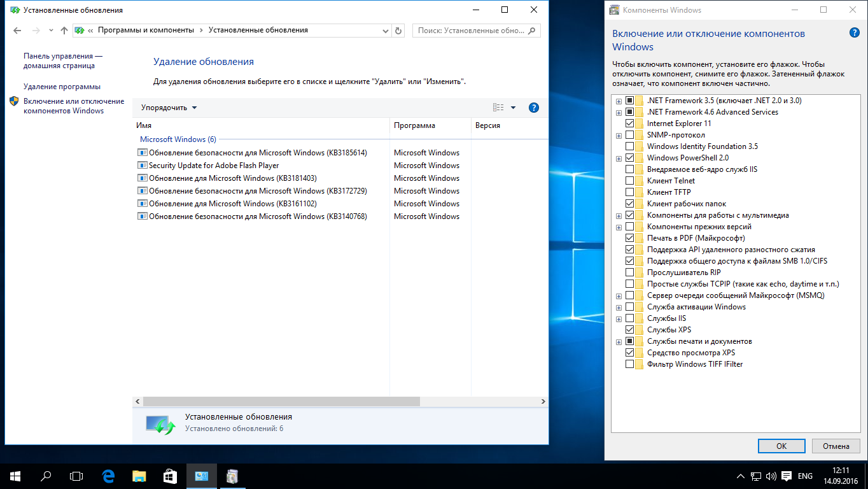Click the right arrow of horizontal scrollbar
Viewport: 868px width, 489px height.
click(543, 402)
